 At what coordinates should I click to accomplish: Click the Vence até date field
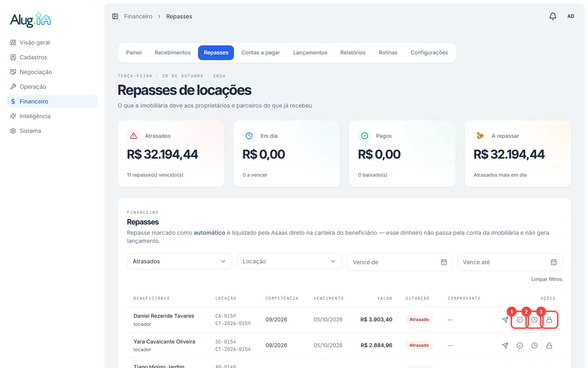tap(510, 262)
